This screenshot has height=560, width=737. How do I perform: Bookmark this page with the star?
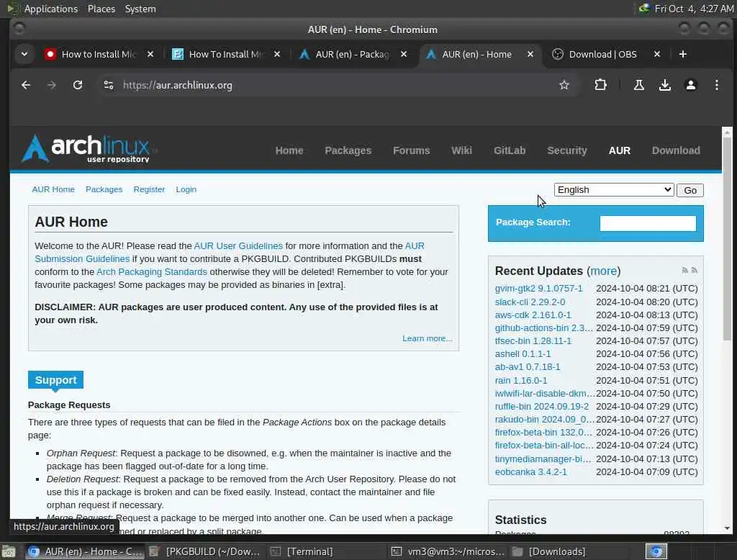click(x=564, y=85)
